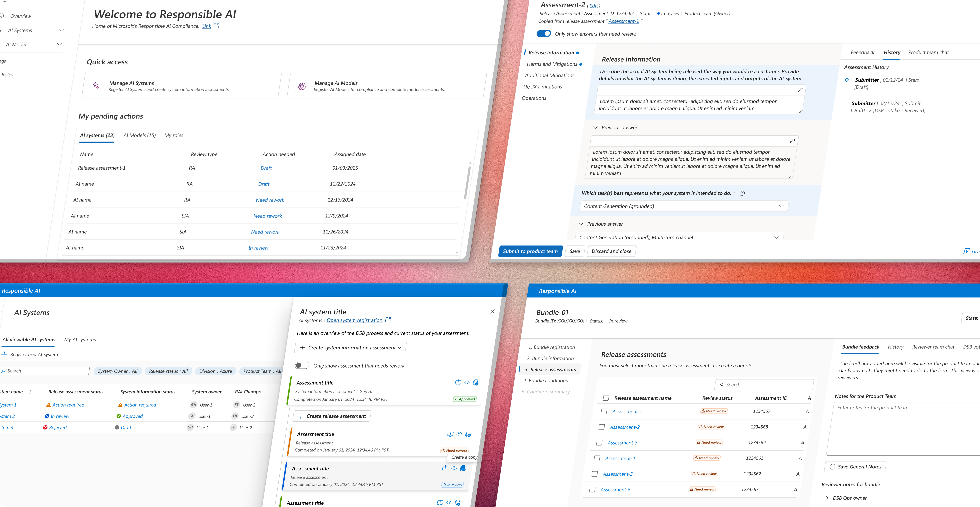This screenshot has height=507, width=980.
Task: Open the Product team chat tab
Action: [x=928, y=52]
